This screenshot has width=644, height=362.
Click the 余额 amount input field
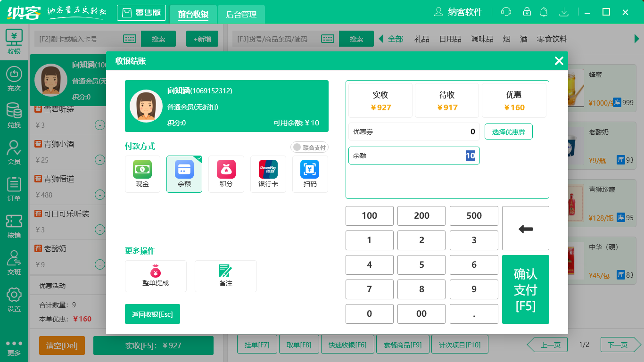click(414, 156)
